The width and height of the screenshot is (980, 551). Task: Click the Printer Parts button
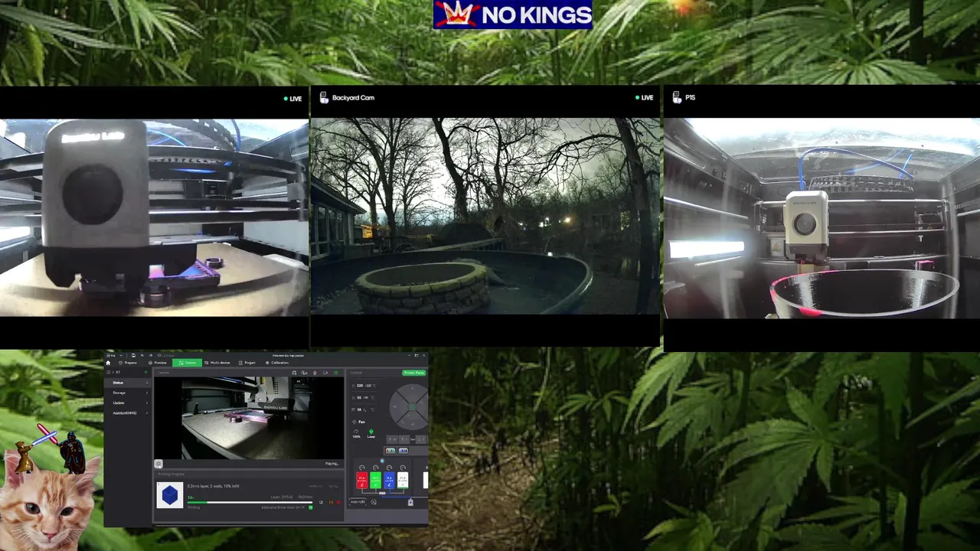click(x=414, y=373)
